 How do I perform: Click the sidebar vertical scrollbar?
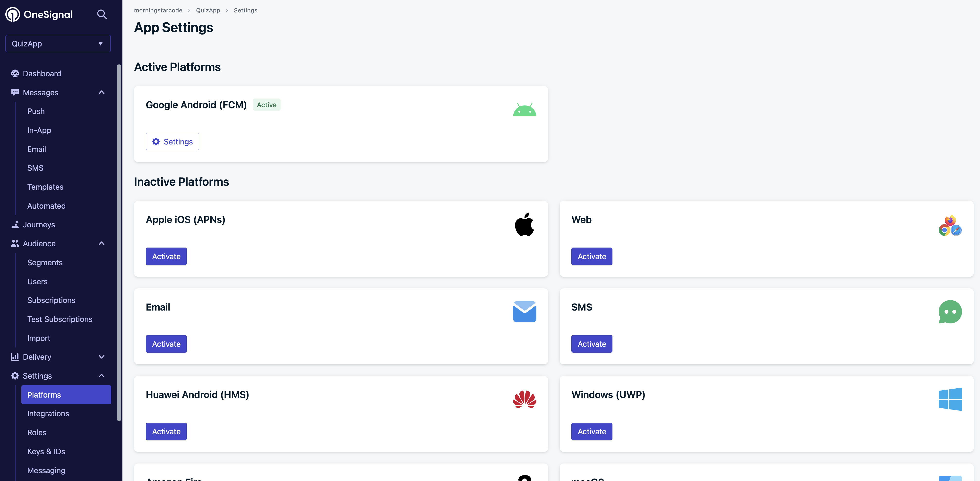click(x=119, y=243)
